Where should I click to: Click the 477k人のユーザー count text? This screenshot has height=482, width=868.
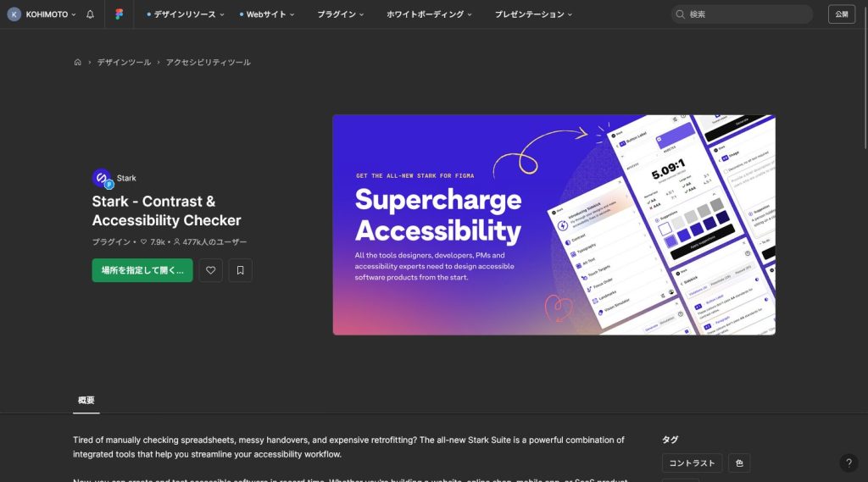coord(214,241)
